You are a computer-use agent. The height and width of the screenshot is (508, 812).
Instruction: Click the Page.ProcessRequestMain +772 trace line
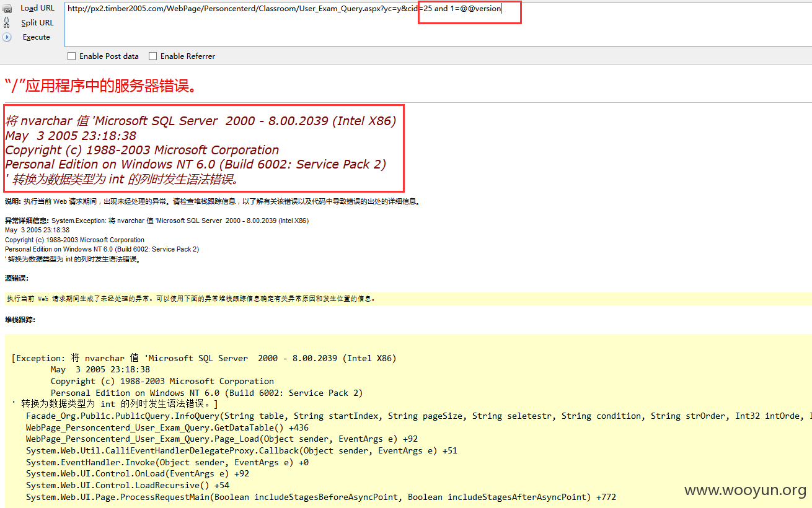pos(321,497)
